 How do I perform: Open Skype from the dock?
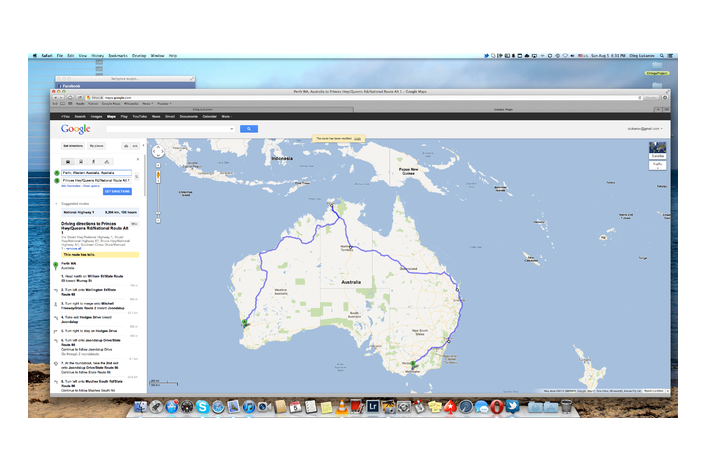(x=202, y=407)
